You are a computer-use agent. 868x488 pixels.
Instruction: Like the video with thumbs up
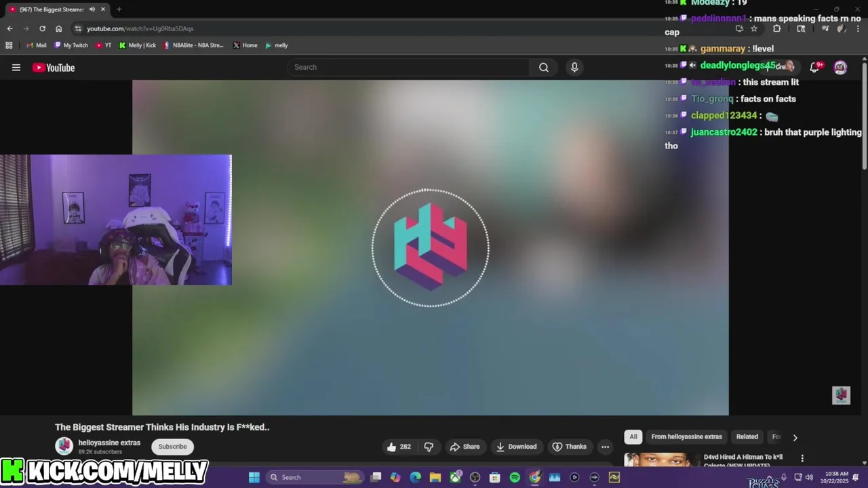[398, 447]
